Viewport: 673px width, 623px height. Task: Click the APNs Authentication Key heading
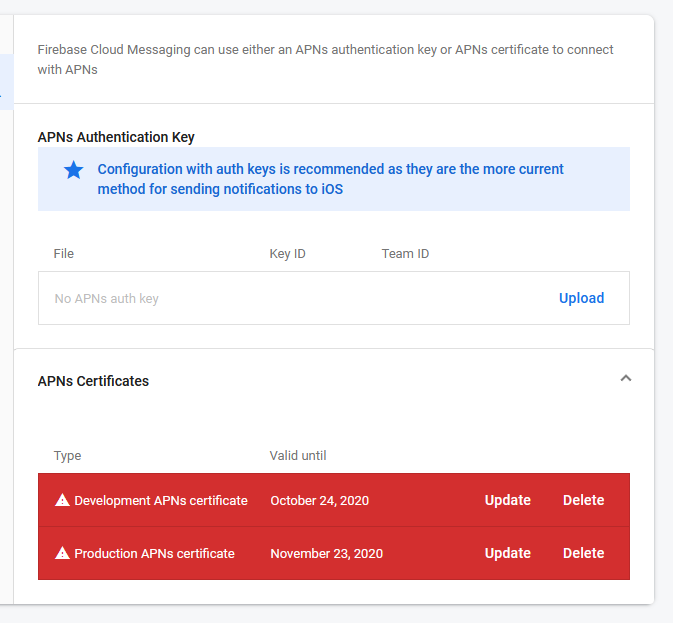[x=116, y=137]
